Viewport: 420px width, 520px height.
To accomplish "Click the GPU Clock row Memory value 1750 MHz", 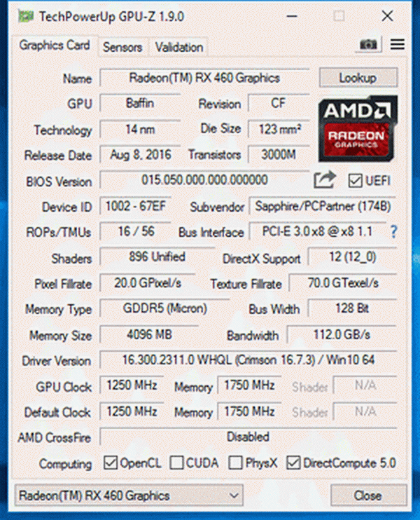I will coord(249,385).
